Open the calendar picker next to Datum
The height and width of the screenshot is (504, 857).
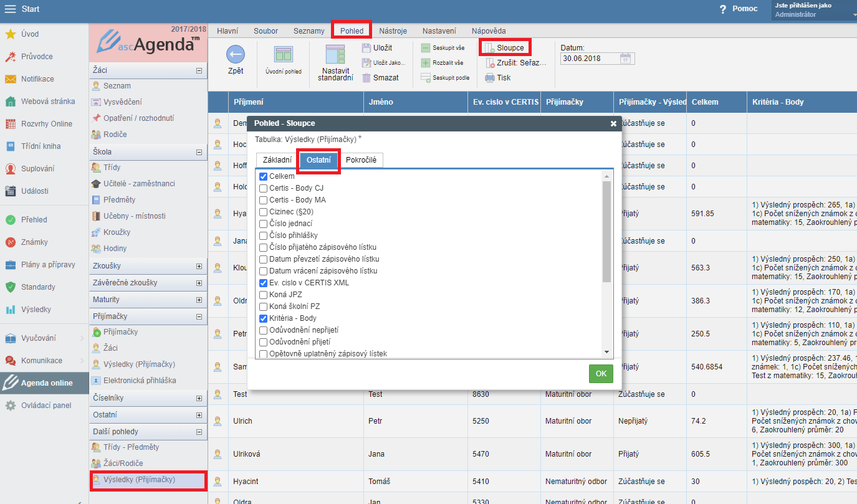pyautogui.click(x=626, y=59)
